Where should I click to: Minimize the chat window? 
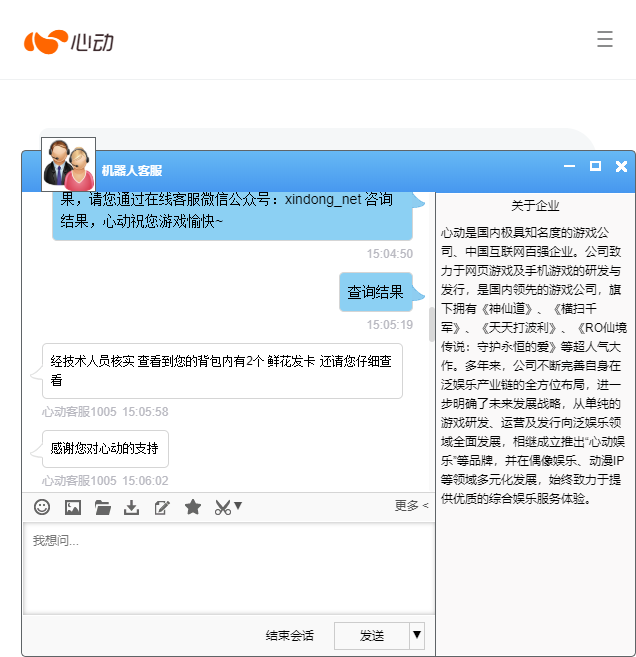click(x=569, y=166)
